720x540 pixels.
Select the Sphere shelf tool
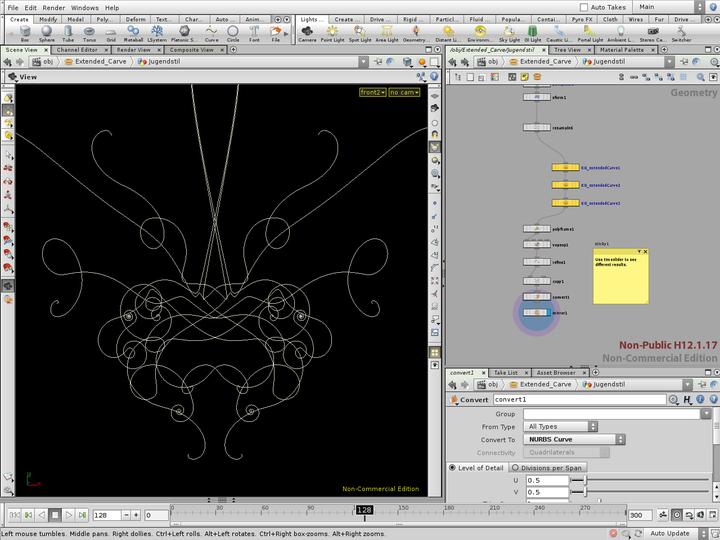click(46, 33)
